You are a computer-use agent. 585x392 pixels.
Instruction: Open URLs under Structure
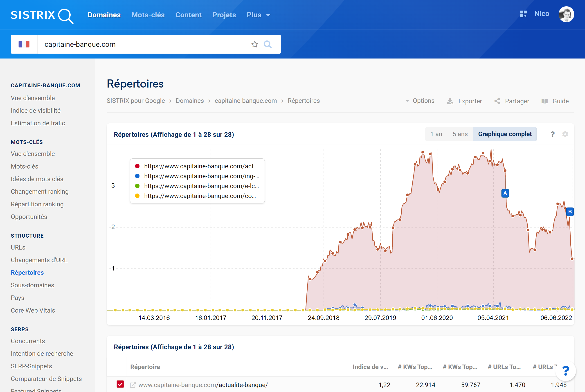click(18, 248)
